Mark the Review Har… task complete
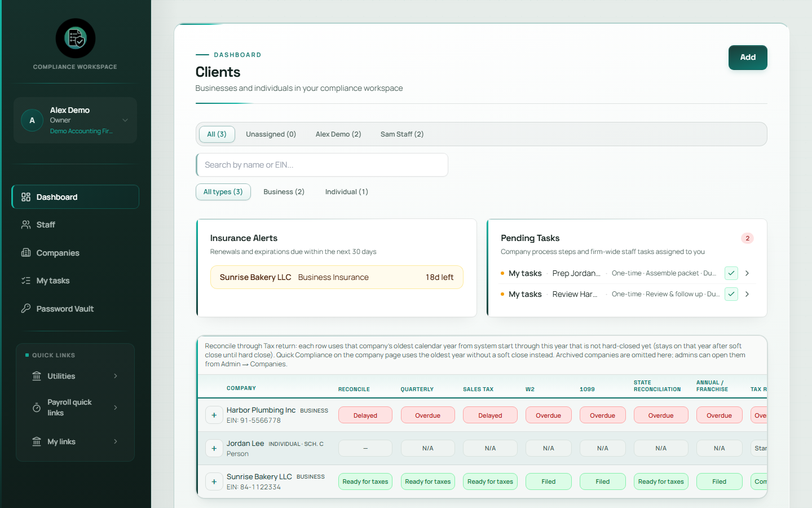812x508 pixels. pyautogui.click(x=731, y=294)
